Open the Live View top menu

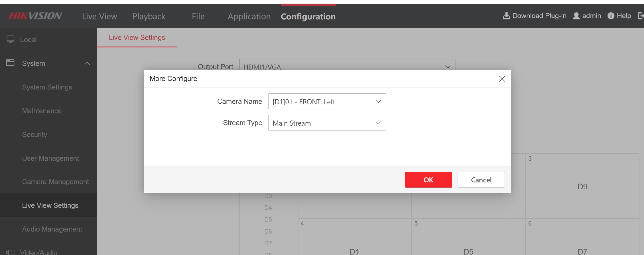point(99,17)
